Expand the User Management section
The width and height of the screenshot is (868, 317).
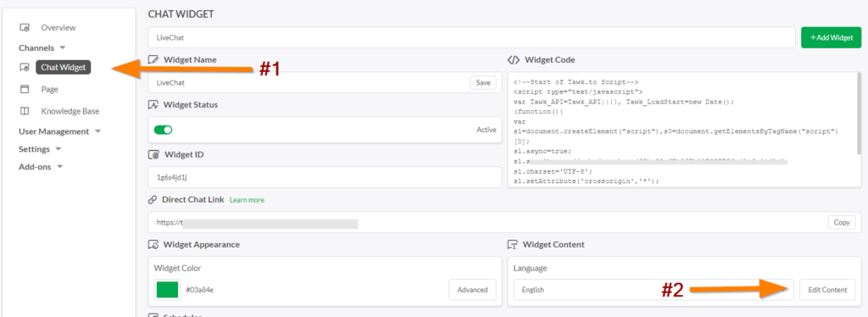(x=98, y=131)
